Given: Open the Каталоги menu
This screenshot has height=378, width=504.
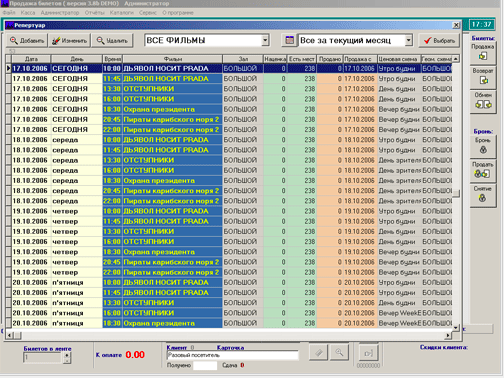Looking at the screenshot, I should [x=122, y=13].
